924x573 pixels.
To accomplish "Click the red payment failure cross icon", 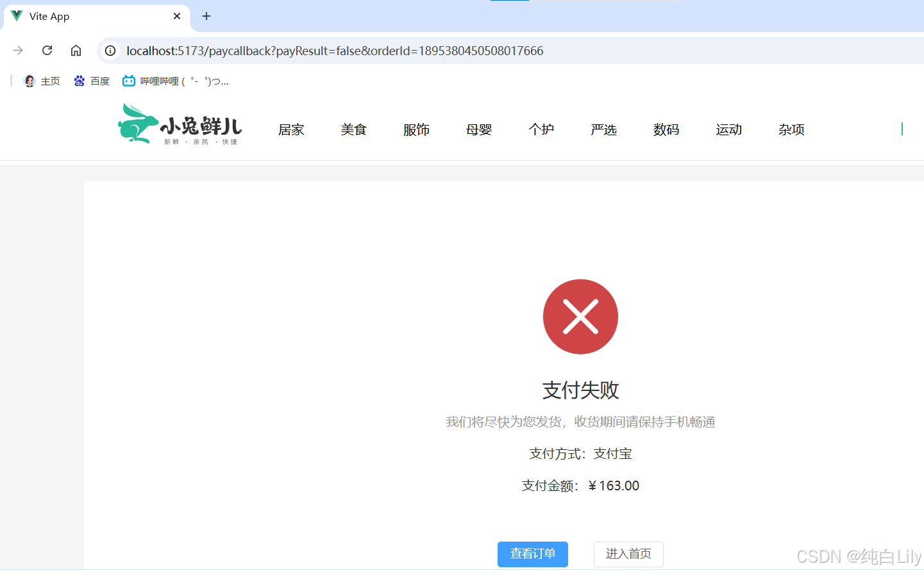I will coord(580,317).
